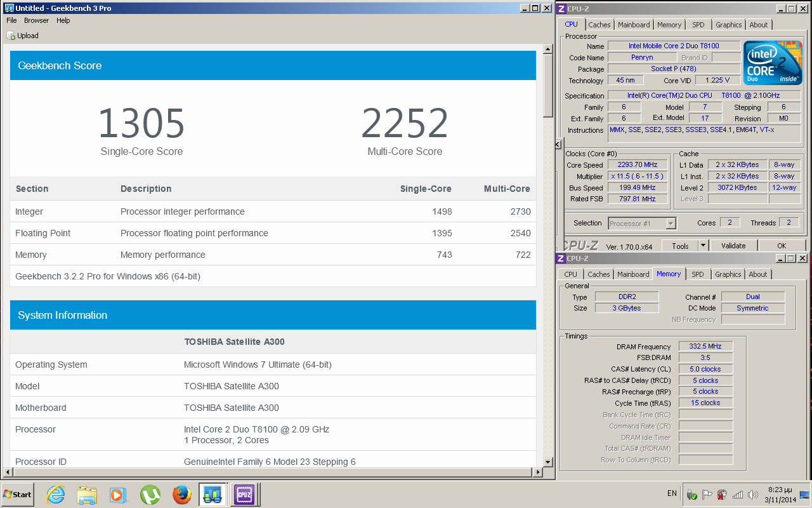The image size is (812, 508).
Task: Click Floating Point single-core value 1395
Action: (442, 233)
